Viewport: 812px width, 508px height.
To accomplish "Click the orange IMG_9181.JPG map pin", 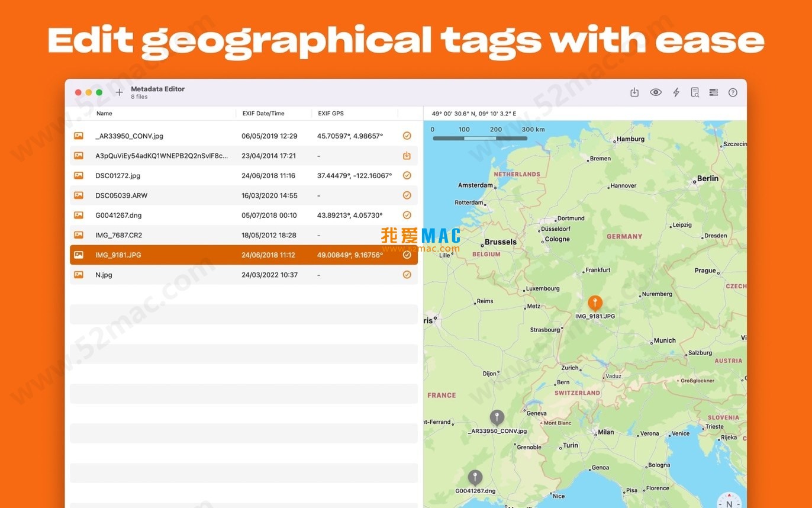I will 595,303.
